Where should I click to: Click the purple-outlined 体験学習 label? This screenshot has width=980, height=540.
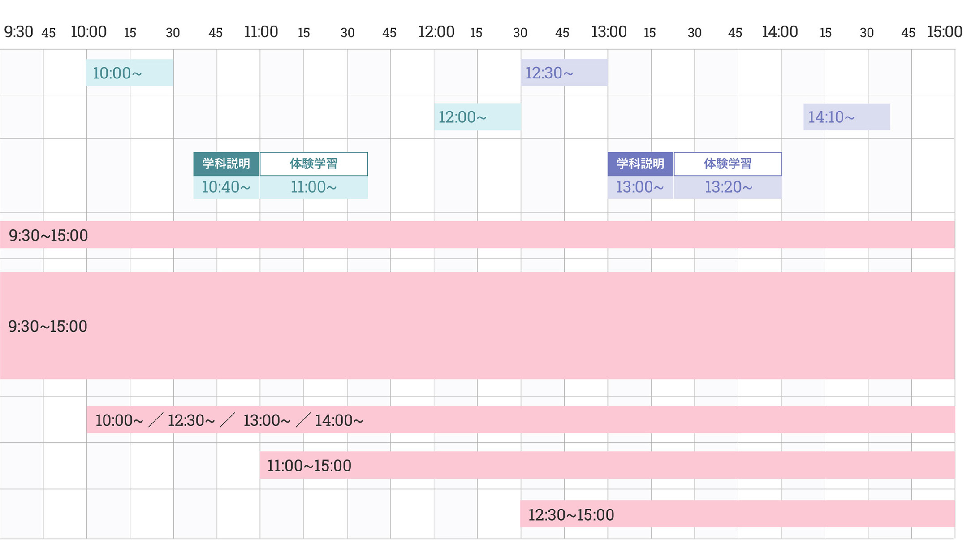[x=728, y=164]
